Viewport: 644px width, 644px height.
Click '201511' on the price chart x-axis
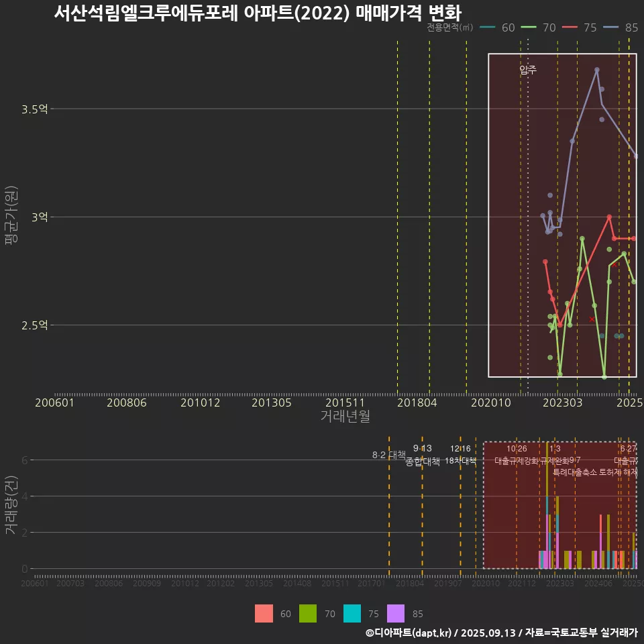[x=345, y=402]
